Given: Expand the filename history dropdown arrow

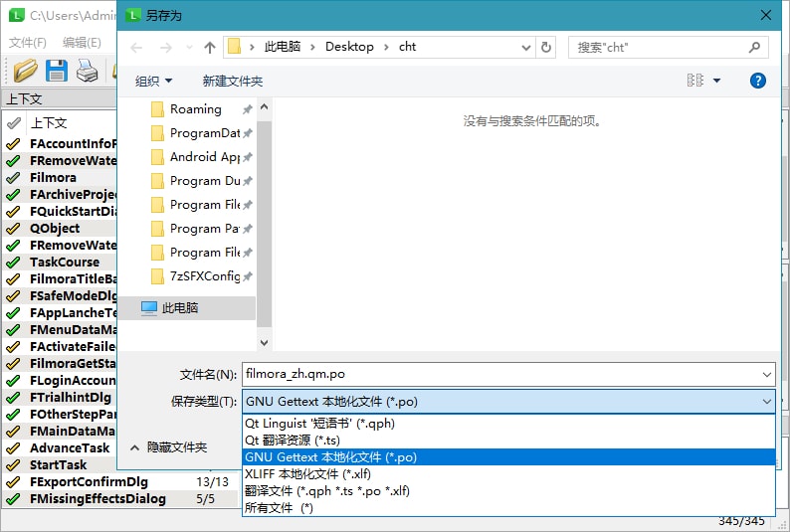Looking at the screenshot, I should 765,374.
